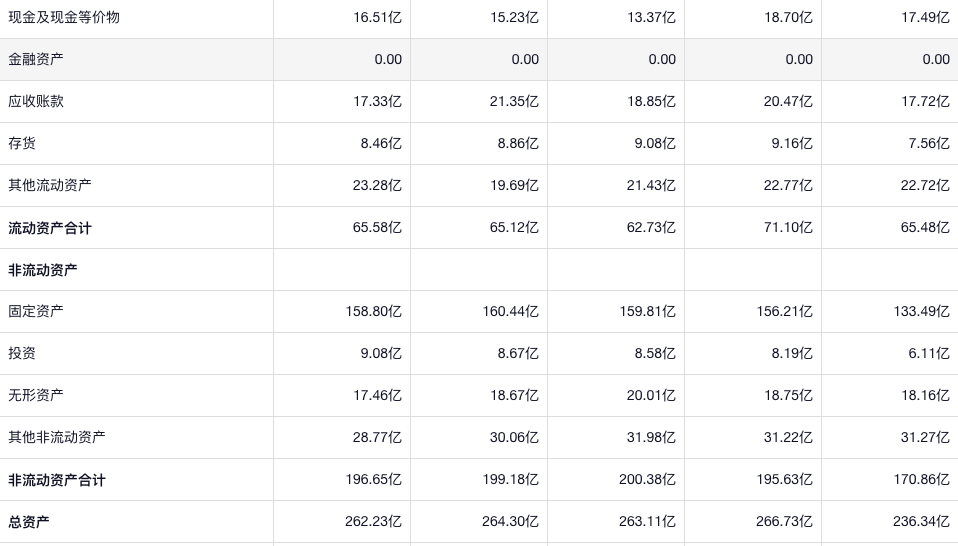Image resolution: width=958 pixels, height=546 pixels.
Task: Select the 存货 row label
Action: pos(22,143)
